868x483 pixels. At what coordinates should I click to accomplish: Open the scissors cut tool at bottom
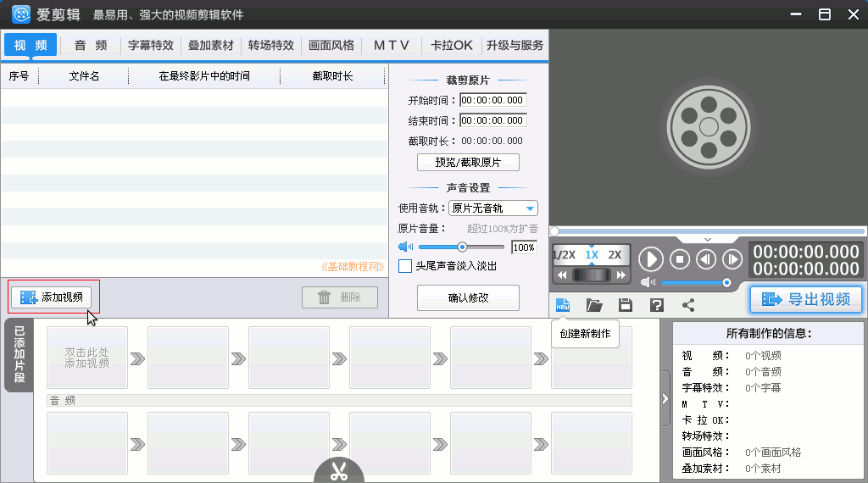(x=339, y=471)
